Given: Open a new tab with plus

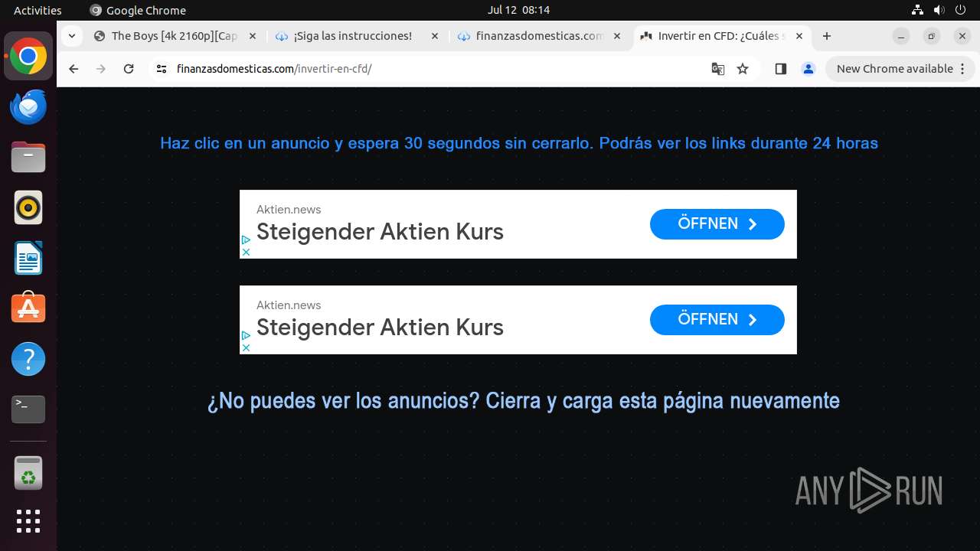Looking at the screenshot, I should [x=827, y=36].
